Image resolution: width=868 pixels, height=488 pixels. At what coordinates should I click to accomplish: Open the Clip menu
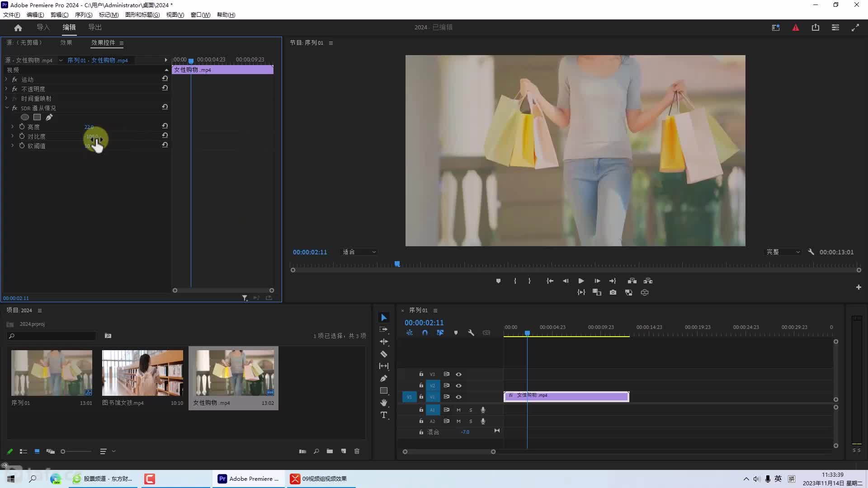[x=59, y=15]
